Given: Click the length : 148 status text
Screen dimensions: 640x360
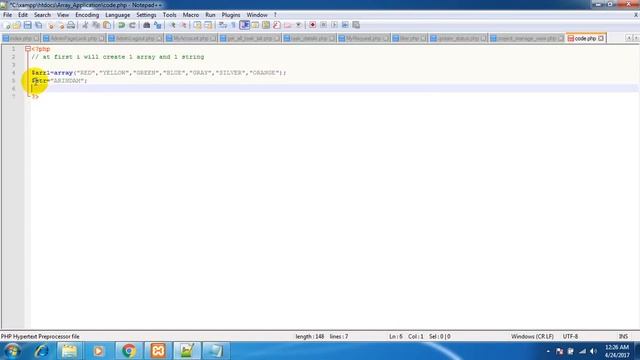Looking at the screenshot, I should click(x=309, y=336).
